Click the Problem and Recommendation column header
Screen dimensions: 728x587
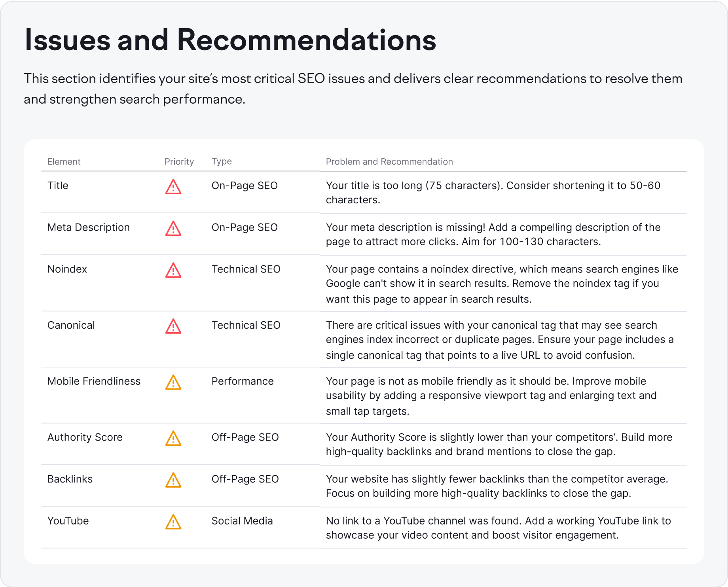click(x=389, y=161)
